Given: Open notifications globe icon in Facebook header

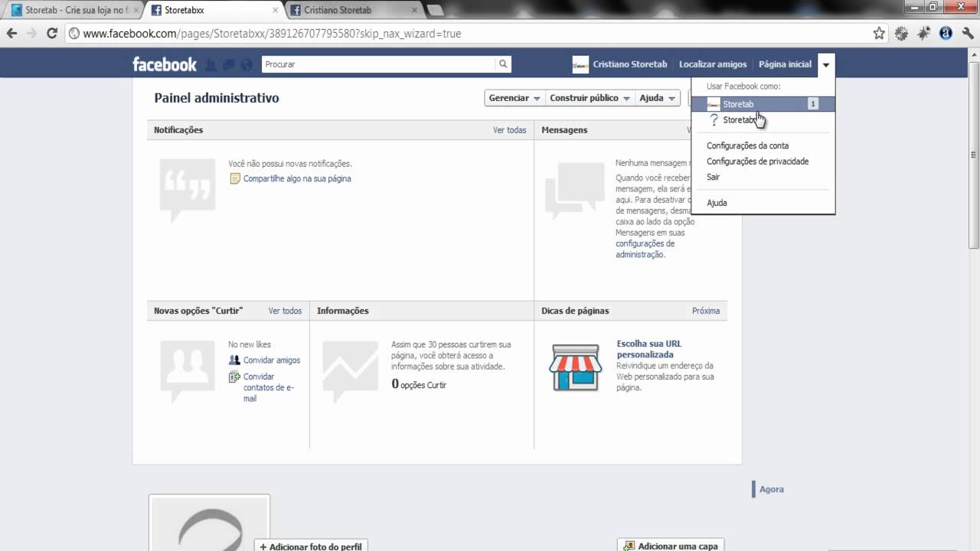Looking at the screenshot, I should pos(247,66).
